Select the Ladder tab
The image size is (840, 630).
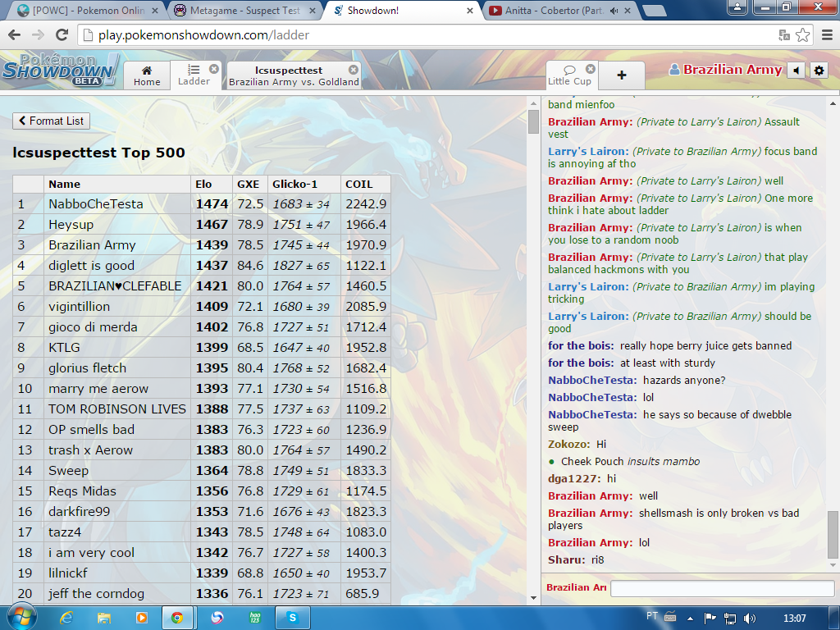(194, 75)
